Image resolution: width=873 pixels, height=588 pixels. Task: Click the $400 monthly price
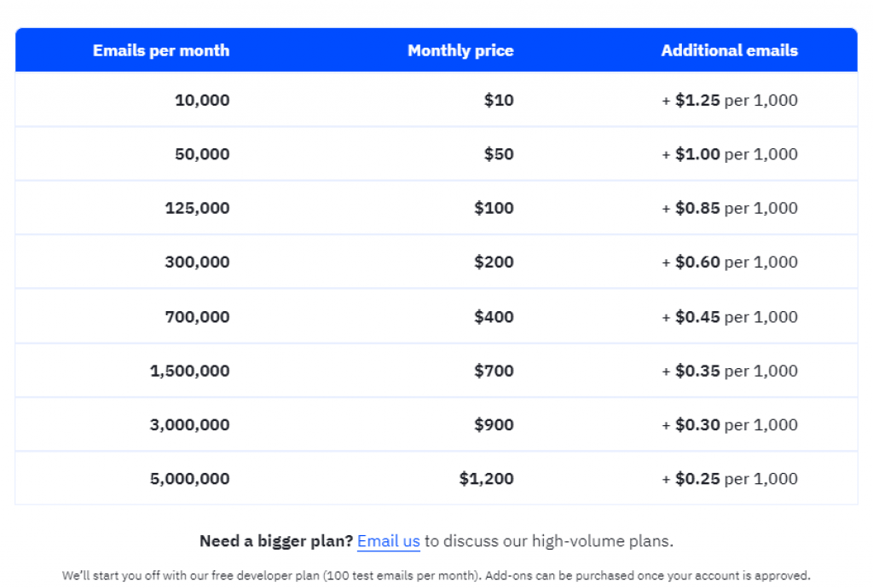[x=494, y=317]
